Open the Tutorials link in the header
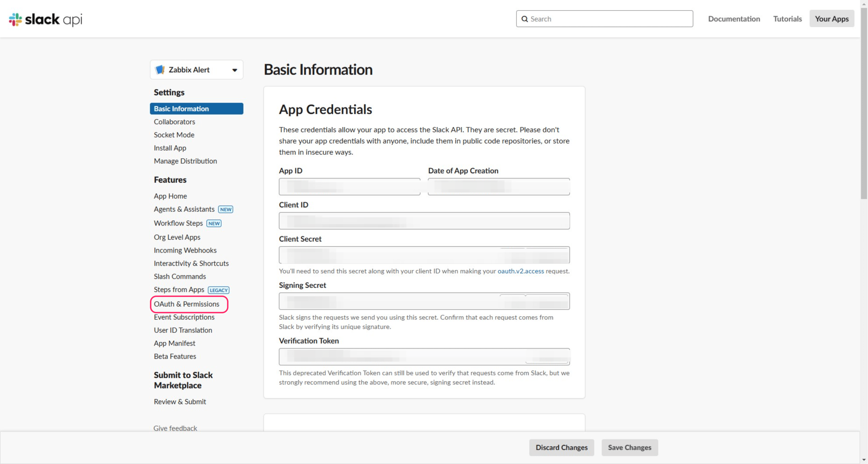This screenshot has height=464, width=868. 787,19
